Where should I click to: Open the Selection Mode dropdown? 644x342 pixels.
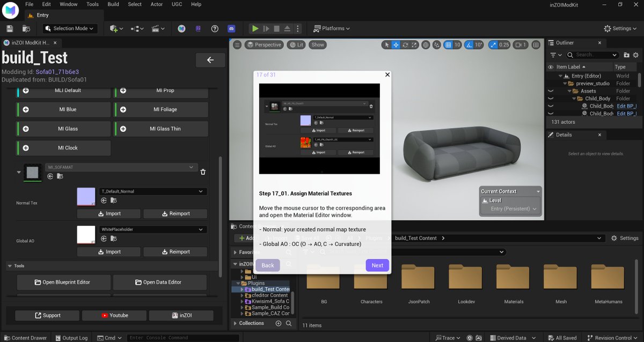pyautogui.click(x=70, y=28)
